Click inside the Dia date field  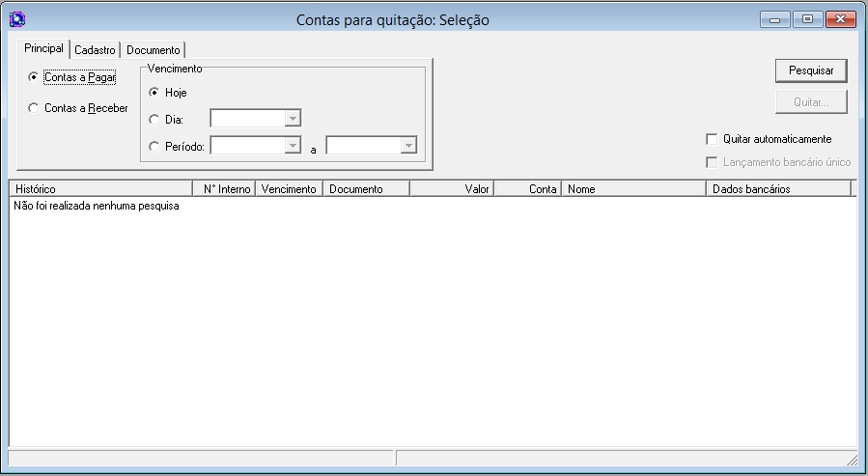pos(248,119)
